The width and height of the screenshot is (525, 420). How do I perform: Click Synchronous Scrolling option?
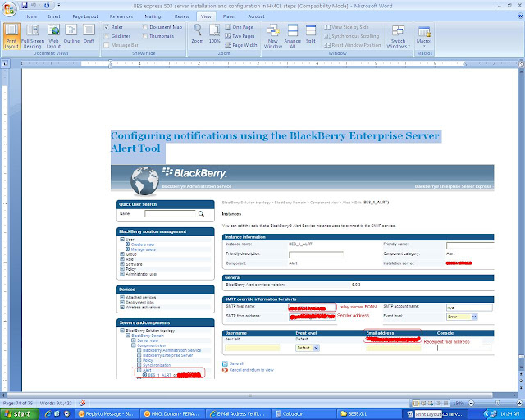[x=352, y=36]
